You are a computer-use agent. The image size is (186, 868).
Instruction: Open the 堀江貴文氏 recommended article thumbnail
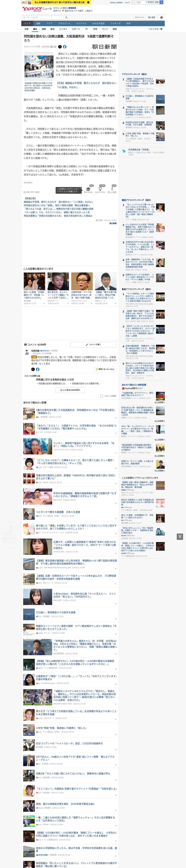click(x=58, y=281)
